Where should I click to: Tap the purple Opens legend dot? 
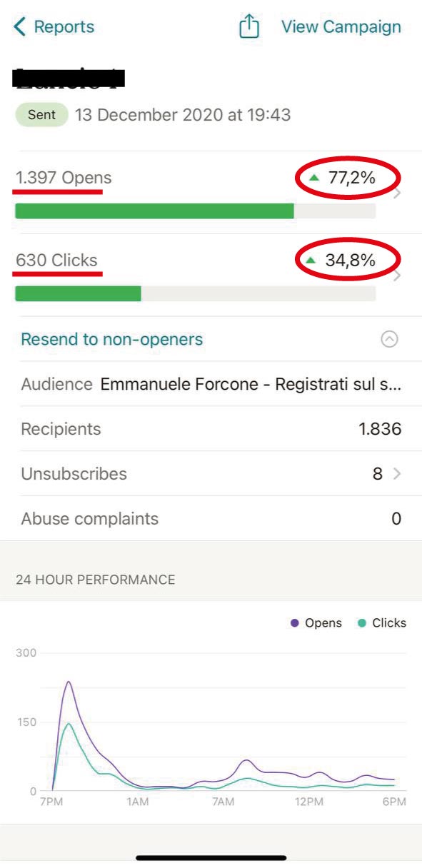295,623
